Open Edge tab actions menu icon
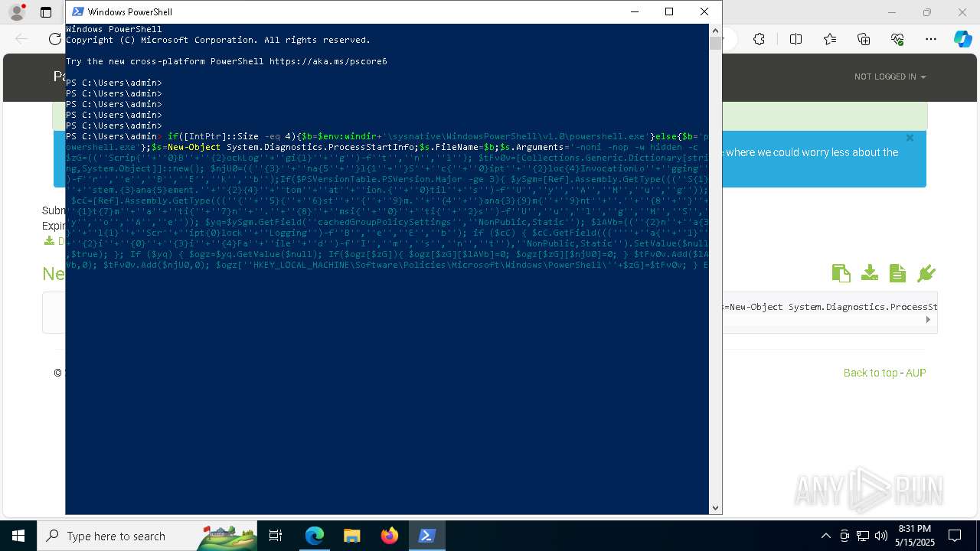Viewport: 980px width, 551px height. [x=46, y=12]
